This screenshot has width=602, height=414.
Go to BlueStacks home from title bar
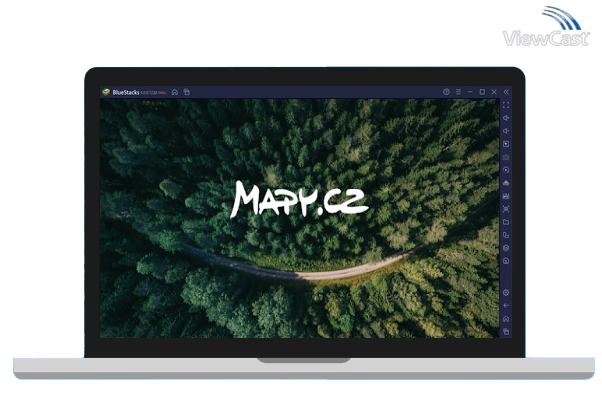coord(175,92)
